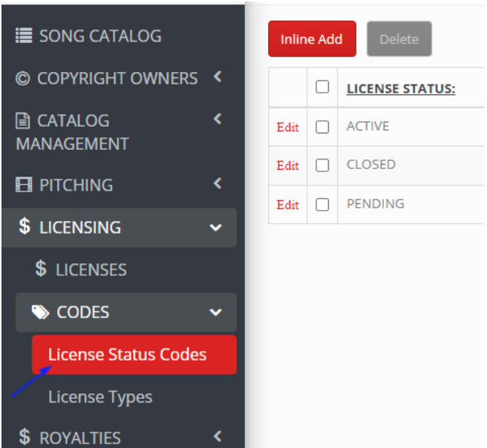Viewport: 487px width, 448px height.
Task: Collapse the Codes submenu chevron
Action: point(216,312)
